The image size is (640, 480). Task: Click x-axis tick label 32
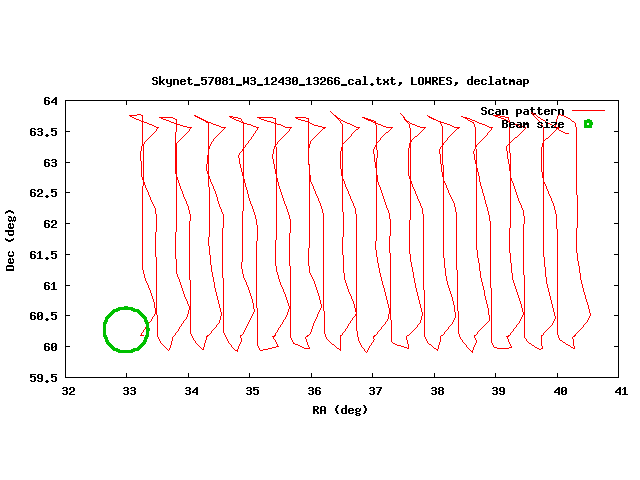pos(68,391)
